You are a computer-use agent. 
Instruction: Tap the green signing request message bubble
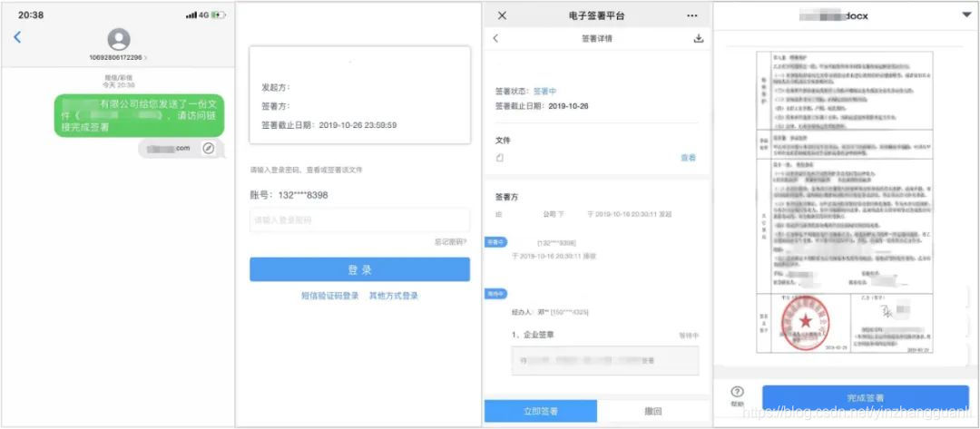click(x=139, y=115)
